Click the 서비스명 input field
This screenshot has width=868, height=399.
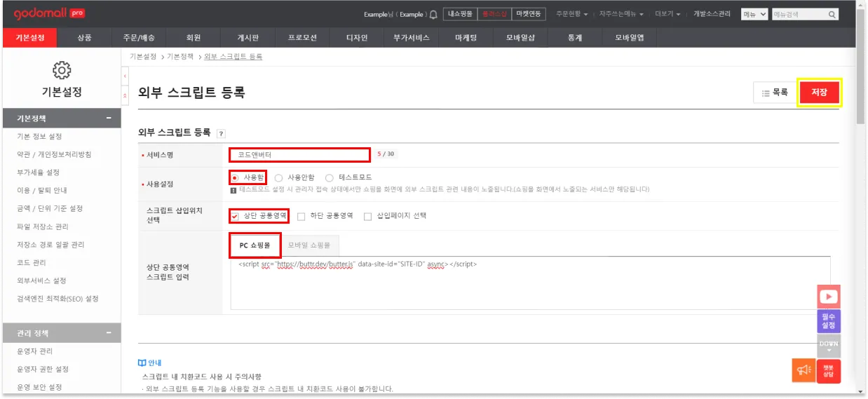pos(299,154)
